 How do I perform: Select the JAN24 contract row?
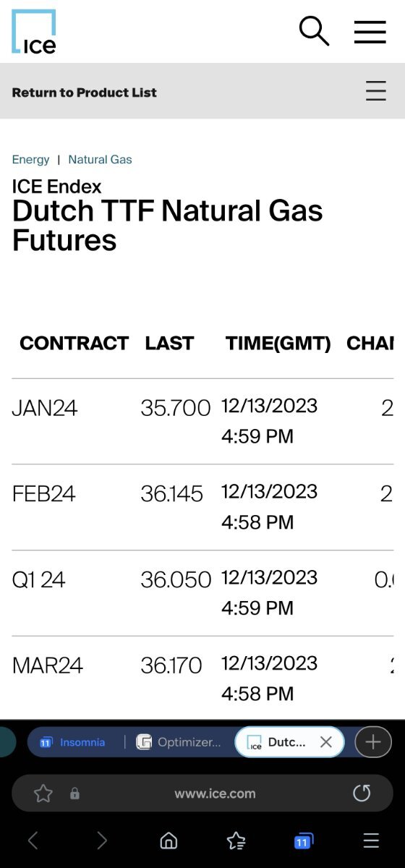click(202, 422)
